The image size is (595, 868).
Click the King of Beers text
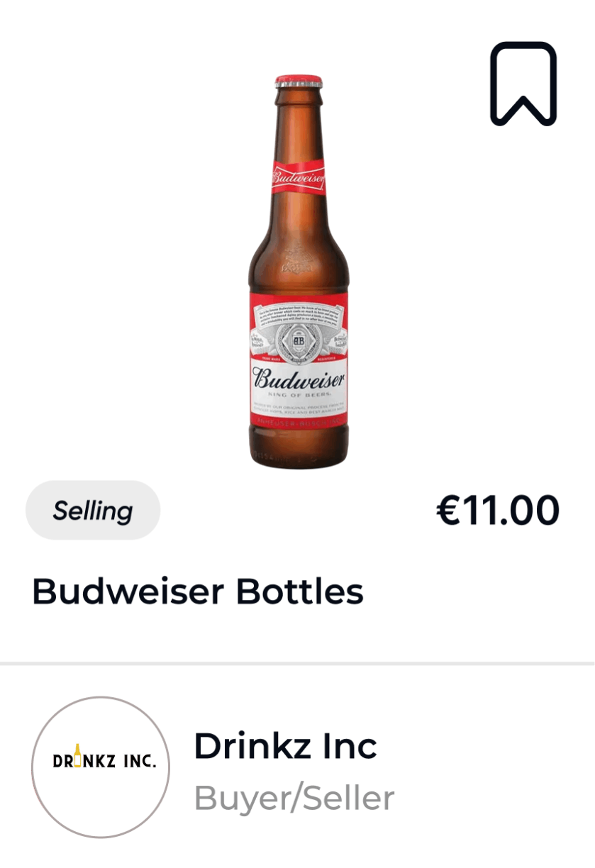click(x=299, y=394)
